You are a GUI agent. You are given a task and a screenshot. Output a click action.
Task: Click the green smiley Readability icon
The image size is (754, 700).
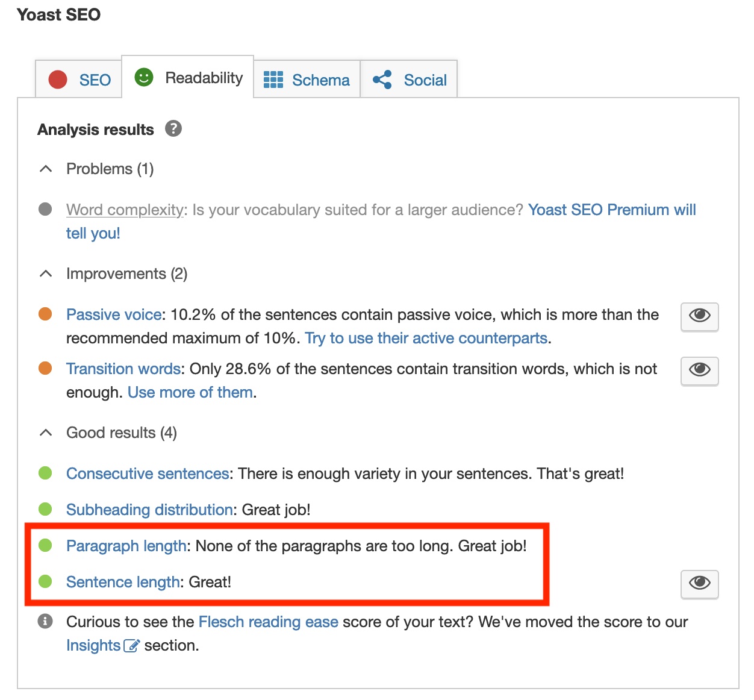point(144,77)
